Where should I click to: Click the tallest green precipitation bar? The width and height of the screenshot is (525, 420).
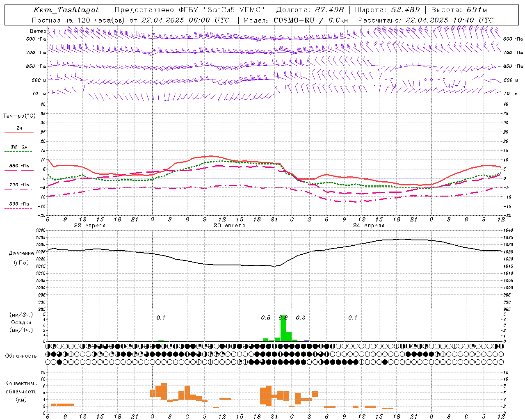point(283,328)
